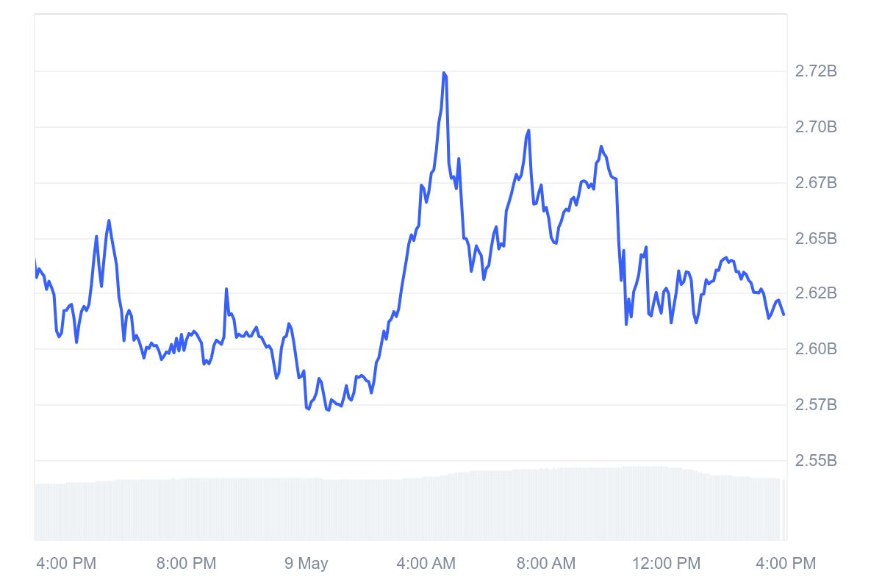
Task: Click the 2.57B y-axis label
Action: click(816, 405)
